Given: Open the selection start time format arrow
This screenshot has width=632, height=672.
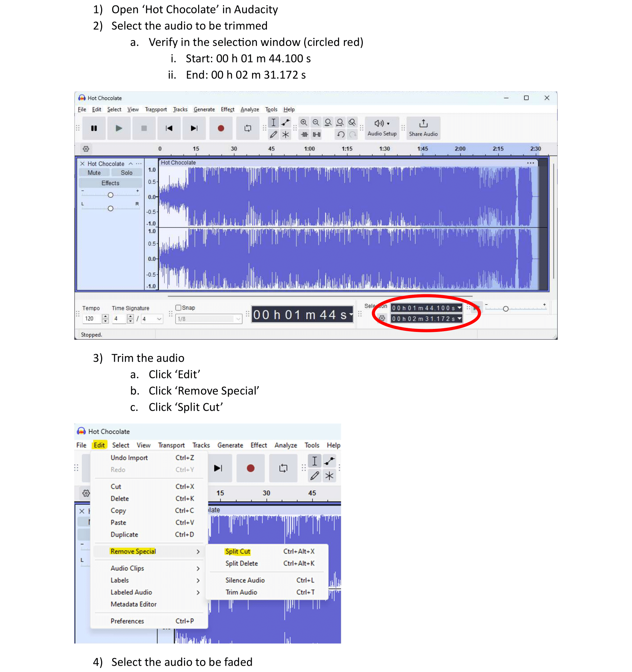Looking at the screenshot, I should click(x=460, y=308).
